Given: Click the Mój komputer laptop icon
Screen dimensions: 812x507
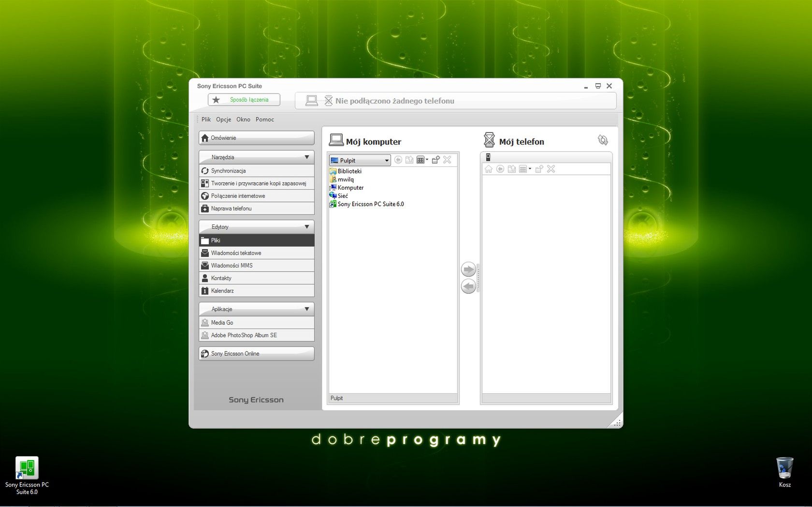Looking at the screenshot, I should point(336,140).
